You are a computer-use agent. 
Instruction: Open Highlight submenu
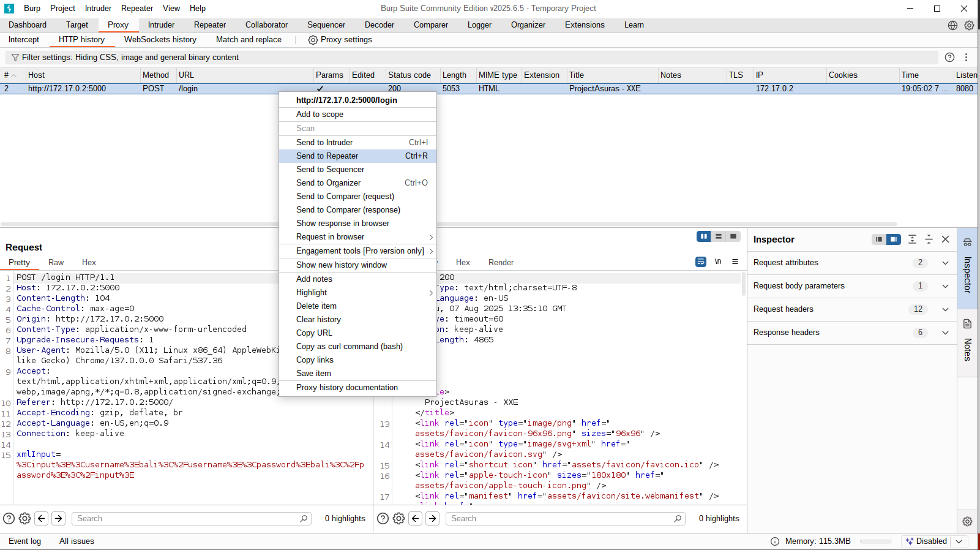[357, 293]
